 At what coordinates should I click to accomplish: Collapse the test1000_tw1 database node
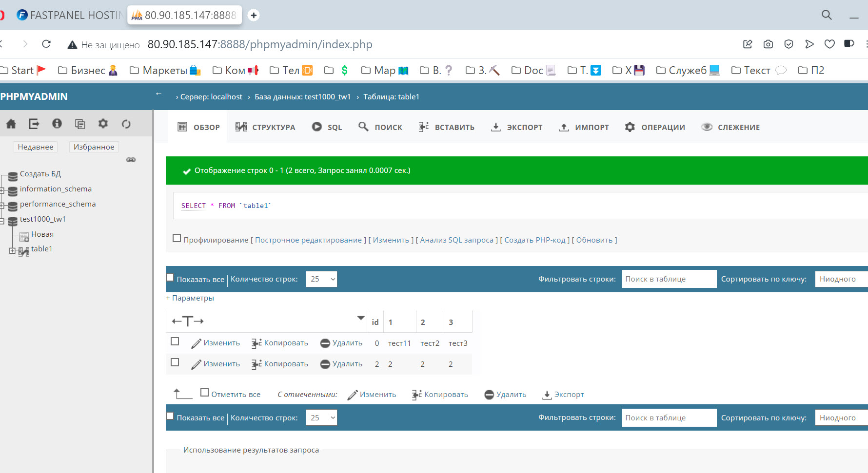tap(2, 221)
